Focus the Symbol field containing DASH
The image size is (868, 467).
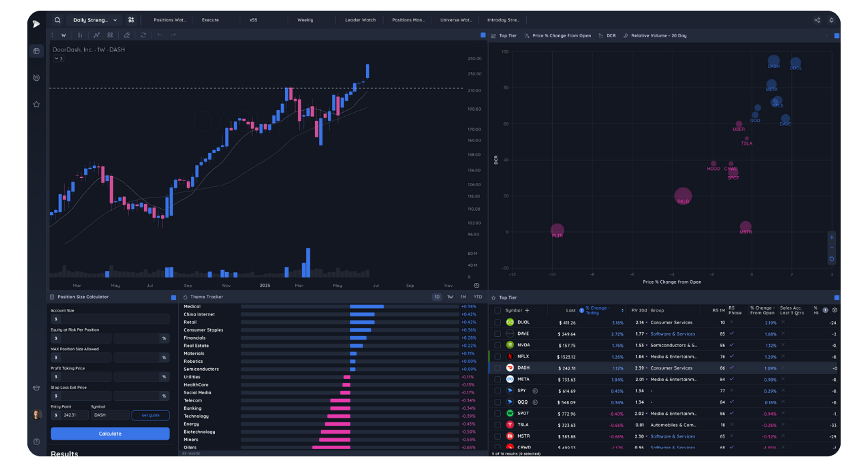coord(110,415)
